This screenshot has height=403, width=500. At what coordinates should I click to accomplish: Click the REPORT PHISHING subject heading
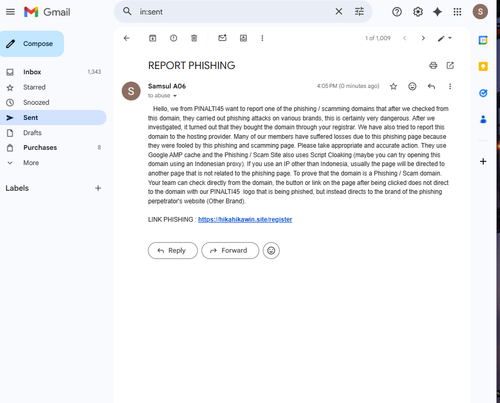click(x=192, y=65)
